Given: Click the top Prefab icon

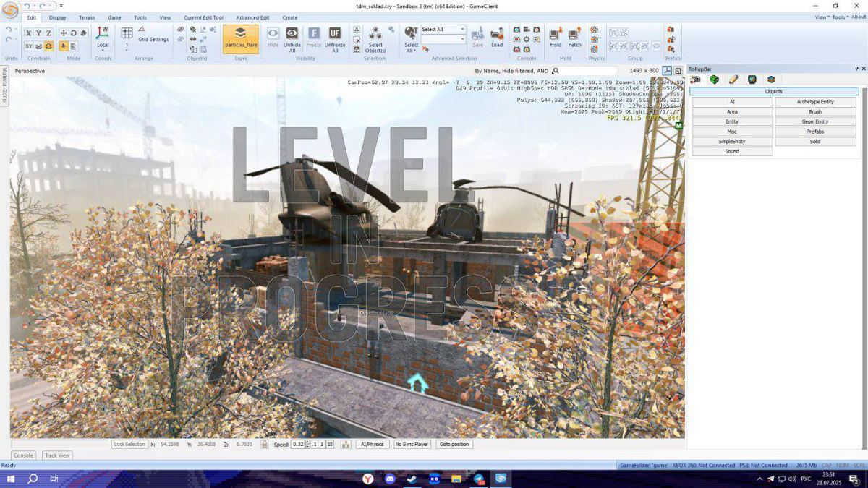Looking at the screenshot, I should (x=671, y=30).
